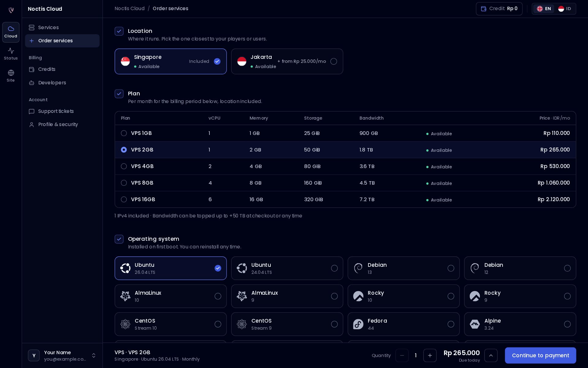Click the Support tickets chat icon

[32, 111]
